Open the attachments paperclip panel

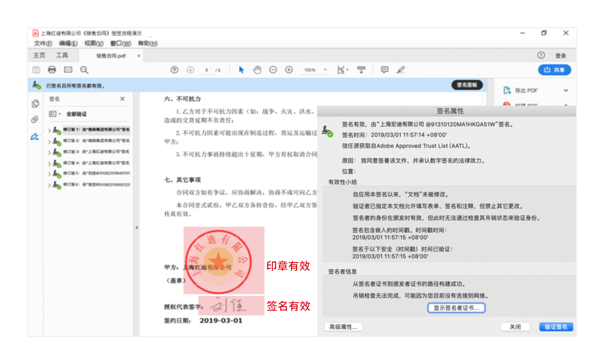[x=35, y=119]
